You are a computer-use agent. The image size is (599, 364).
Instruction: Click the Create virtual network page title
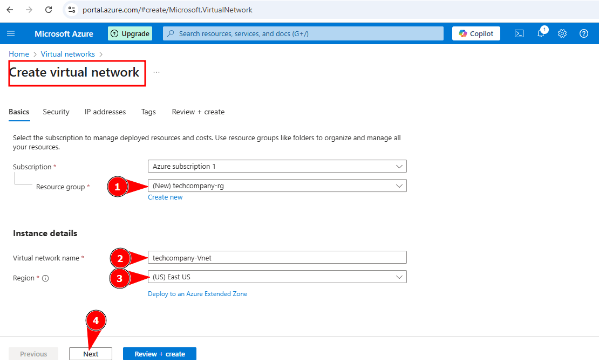coord(74,72)
